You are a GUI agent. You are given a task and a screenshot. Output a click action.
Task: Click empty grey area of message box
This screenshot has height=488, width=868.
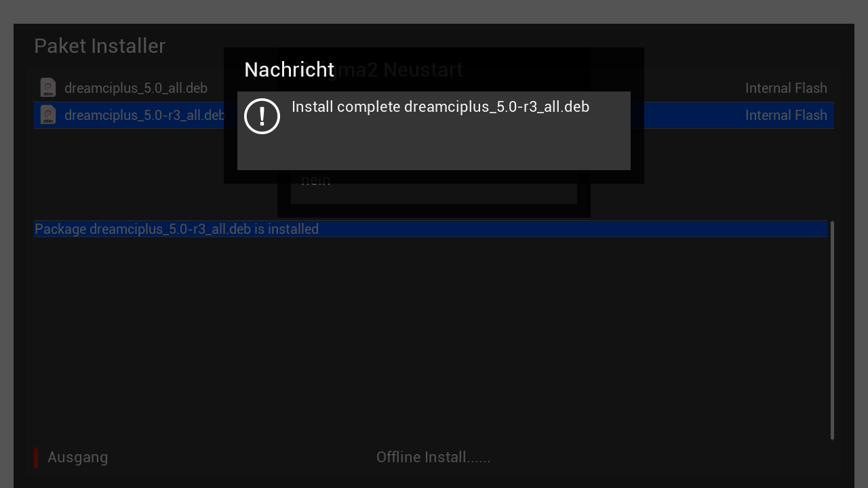coord(434,149)
